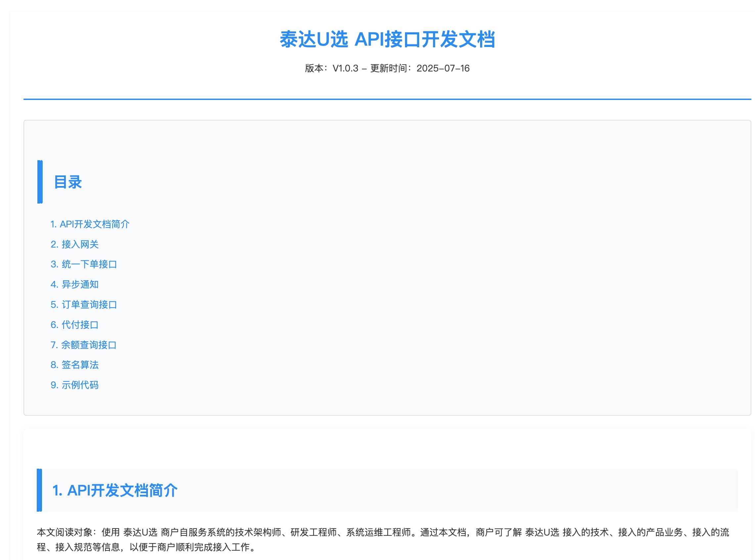This screenshot has height=560, width=755.
Task: Open the "7. 余额查询接口" TOC link
Action: [x=83, y=345]
